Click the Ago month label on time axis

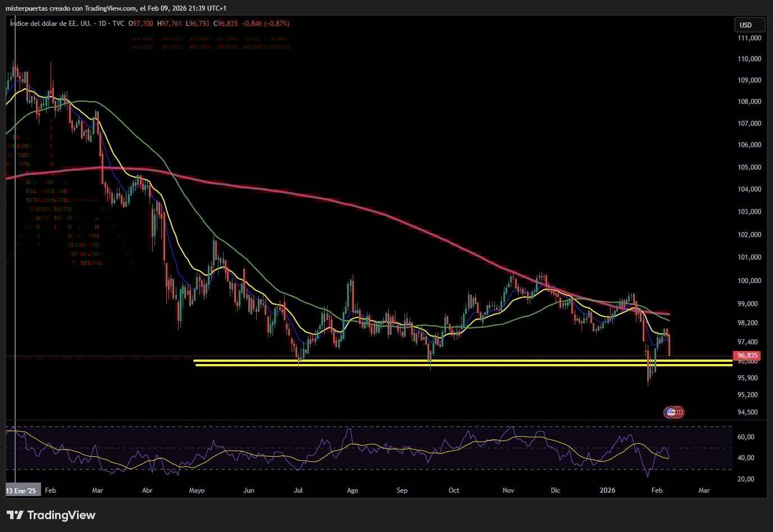point(352,490)
